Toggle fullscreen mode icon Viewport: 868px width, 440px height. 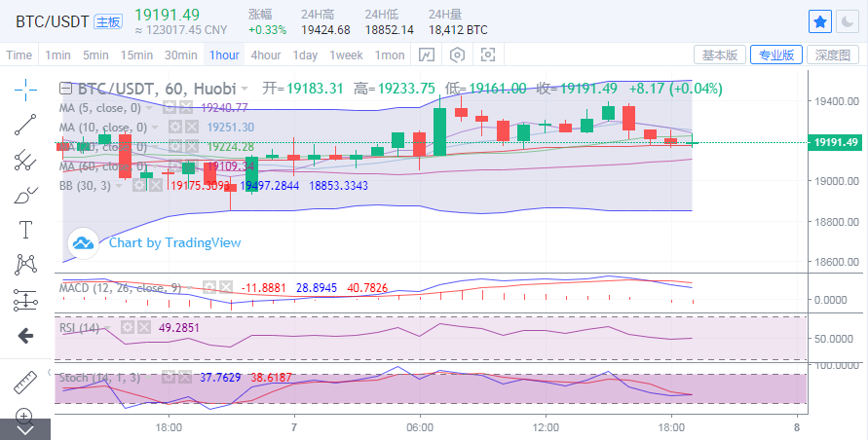coord(488,55)
